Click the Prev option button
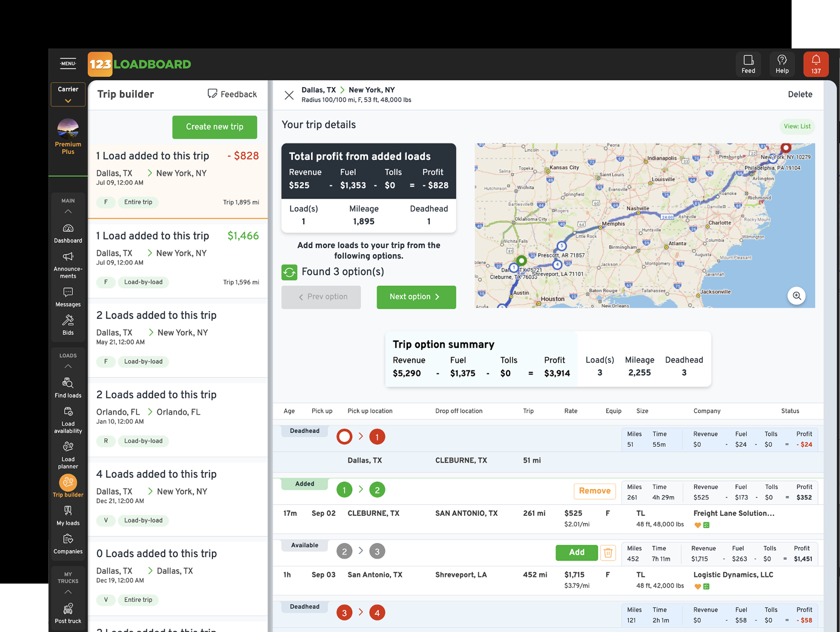The width and height of the screenshot is (840, 632). 321,297
